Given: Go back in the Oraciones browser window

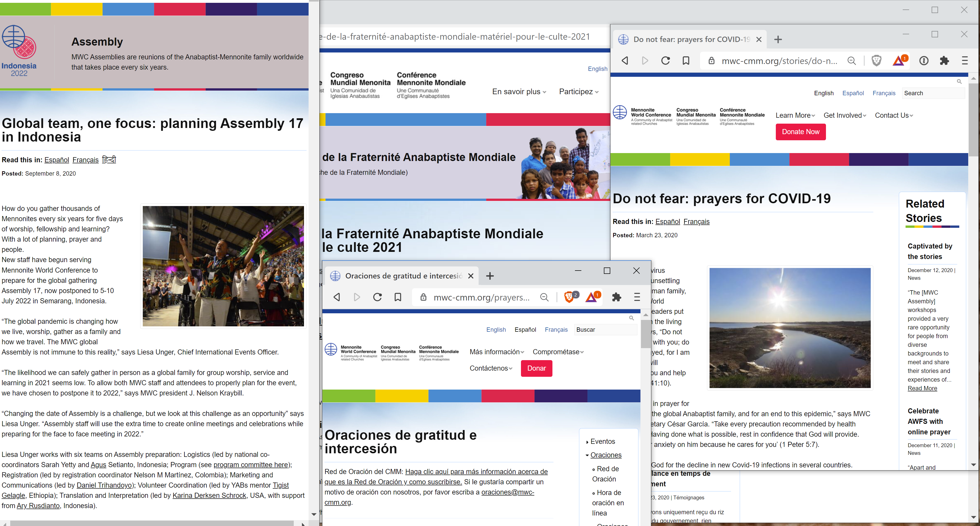Looking at the screenshot, I should click(x=337, y=297).
